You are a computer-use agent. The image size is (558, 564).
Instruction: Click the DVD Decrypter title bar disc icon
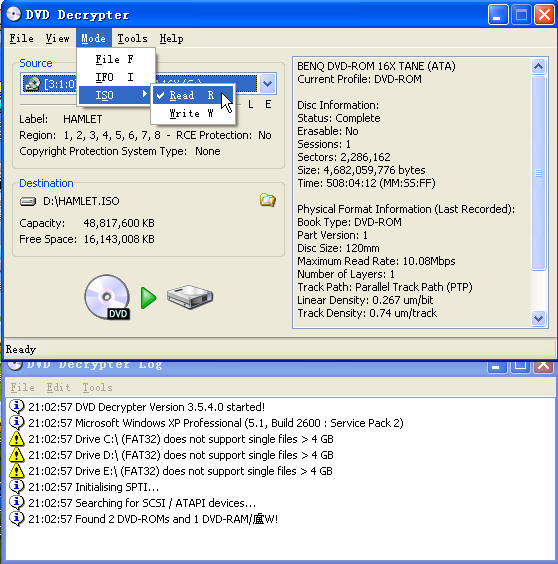pos(14,14)
